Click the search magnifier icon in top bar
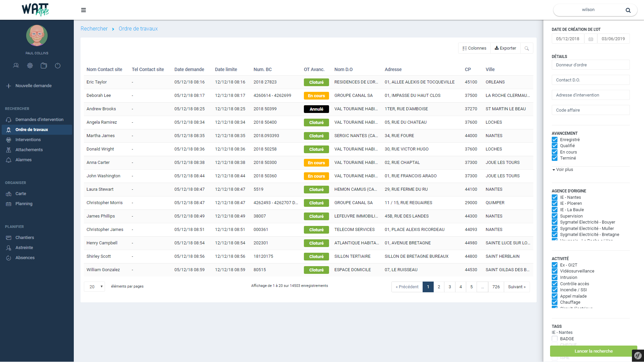 (628, 10)
